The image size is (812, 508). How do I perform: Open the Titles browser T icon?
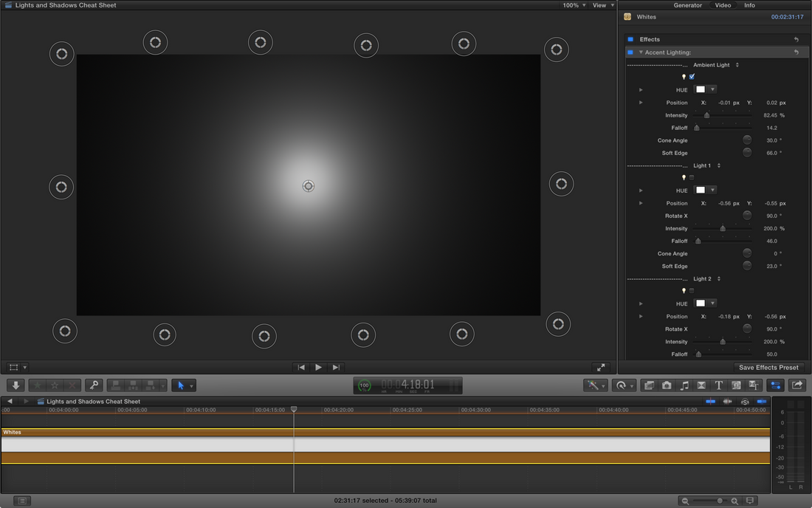[718, 385]
